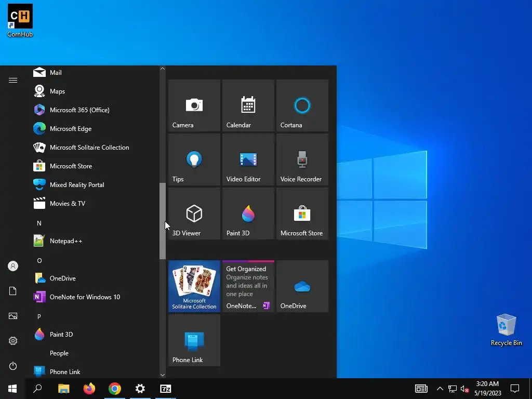Viewport: 532px width, 399px height.
Task: Click the muted volume tray icon
Action: (464, 389)
